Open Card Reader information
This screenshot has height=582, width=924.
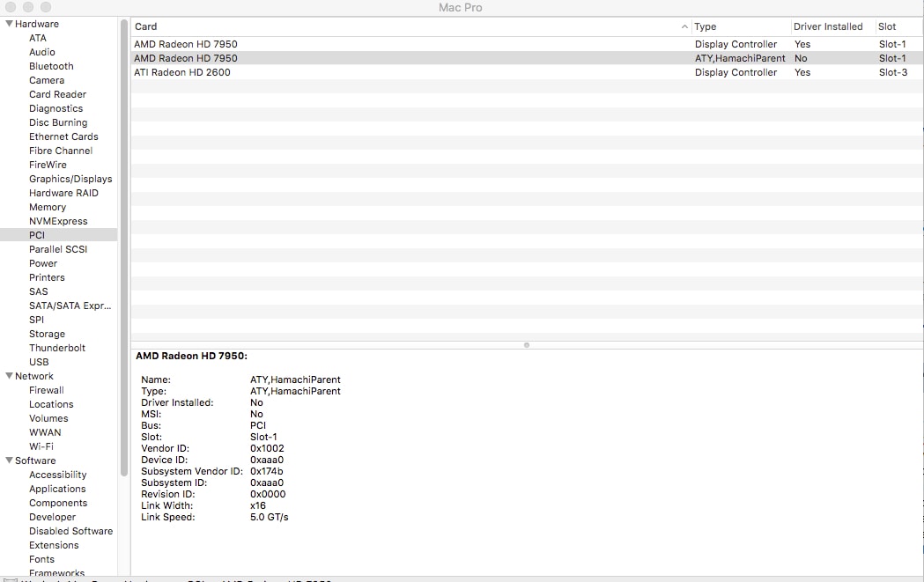click(x=58, y=94)
